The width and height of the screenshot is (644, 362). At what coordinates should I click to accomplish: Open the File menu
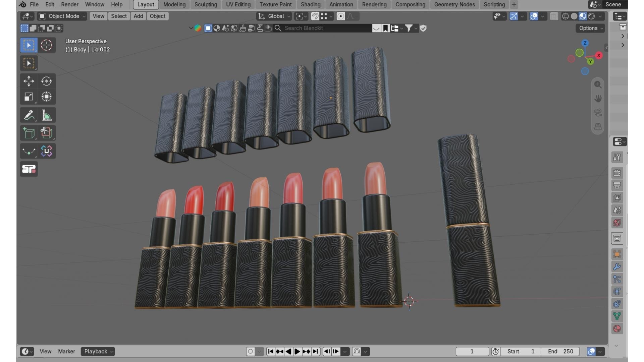(34, 4)
